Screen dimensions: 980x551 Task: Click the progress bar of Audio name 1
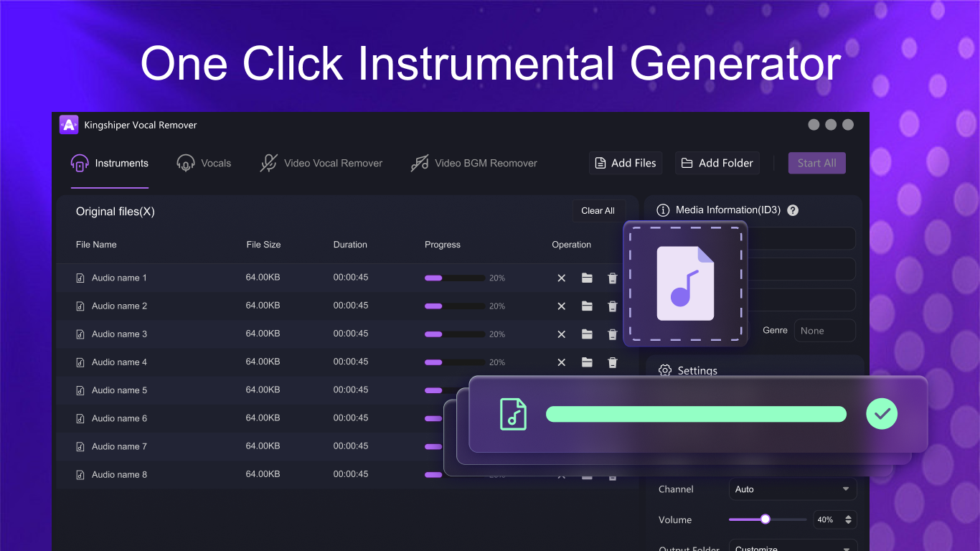[455, 278]
